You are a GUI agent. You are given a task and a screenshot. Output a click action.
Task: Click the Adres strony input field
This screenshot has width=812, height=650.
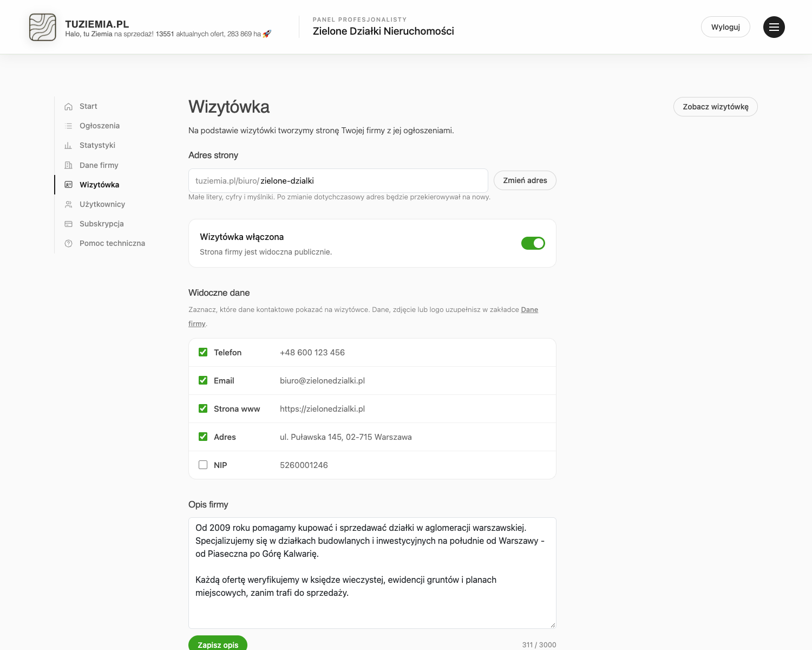338,180
